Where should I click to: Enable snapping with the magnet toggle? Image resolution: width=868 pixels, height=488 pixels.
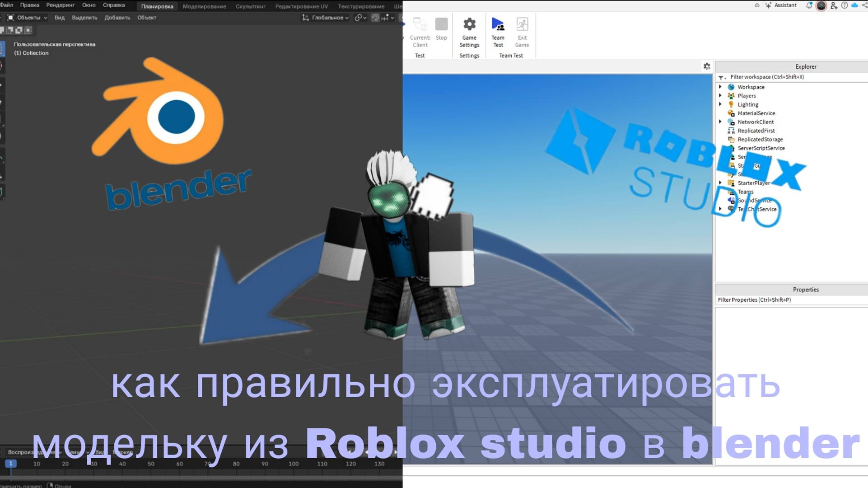pos(357,18)
